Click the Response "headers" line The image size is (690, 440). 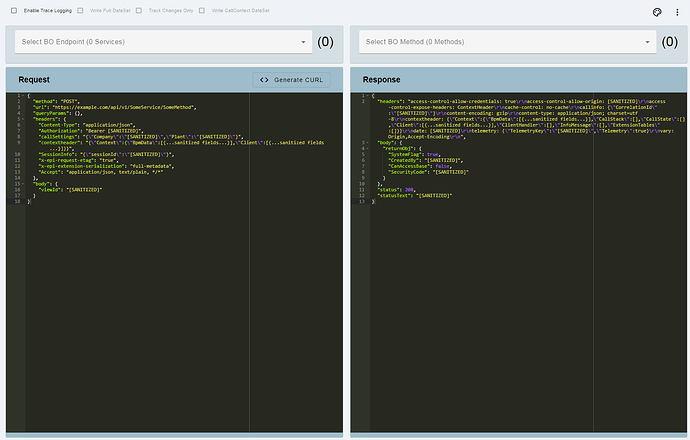[x=531, y=119]
